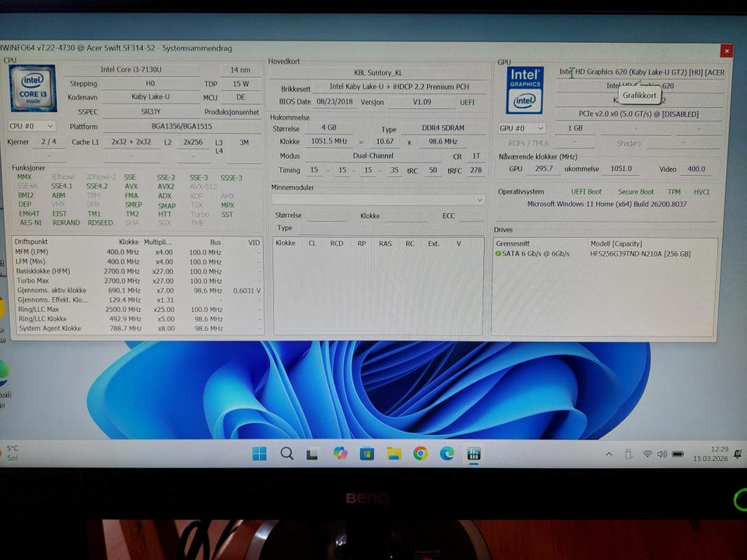
Task: Open the volume speaker tray icon
Action: (661, 454)
